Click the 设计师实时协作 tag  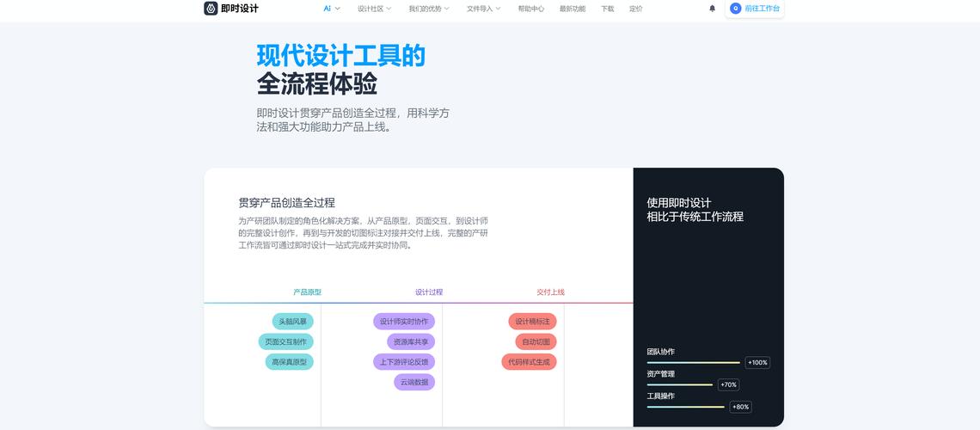pyautogui.click(x=404, y=322)
